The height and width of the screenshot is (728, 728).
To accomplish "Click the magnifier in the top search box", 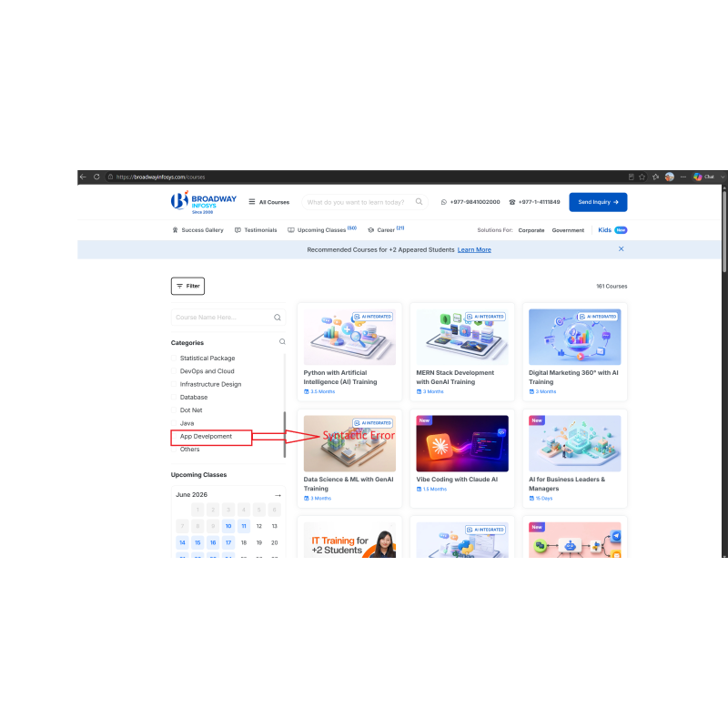I will [419, 201].
